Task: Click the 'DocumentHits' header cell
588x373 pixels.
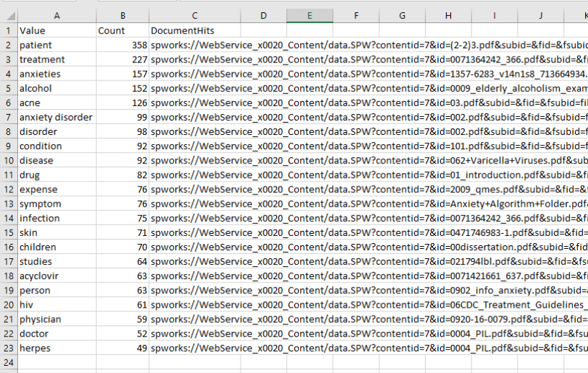Action: [x=195, y=30]
